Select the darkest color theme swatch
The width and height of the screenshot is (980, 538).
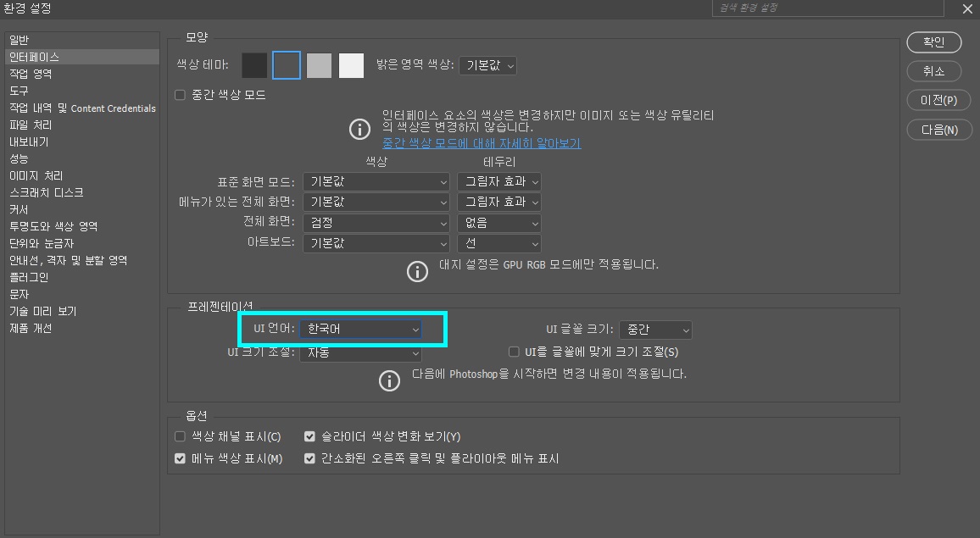click(x=253, y=65)
